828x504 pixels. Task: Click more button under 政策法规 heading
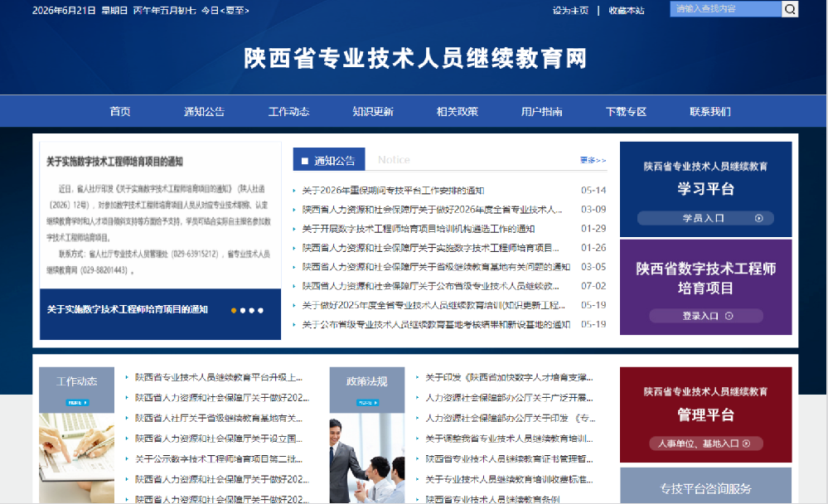(367, 403)
